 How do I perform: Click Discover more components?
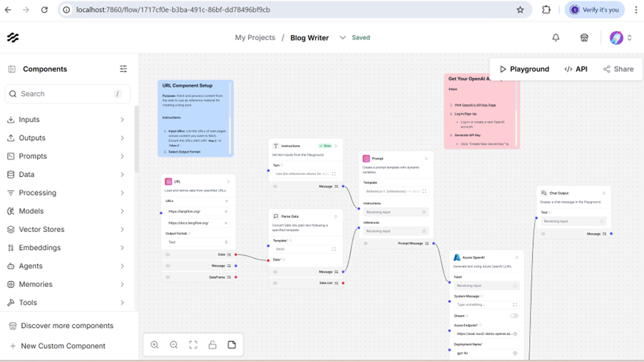(x=61, y=326)
